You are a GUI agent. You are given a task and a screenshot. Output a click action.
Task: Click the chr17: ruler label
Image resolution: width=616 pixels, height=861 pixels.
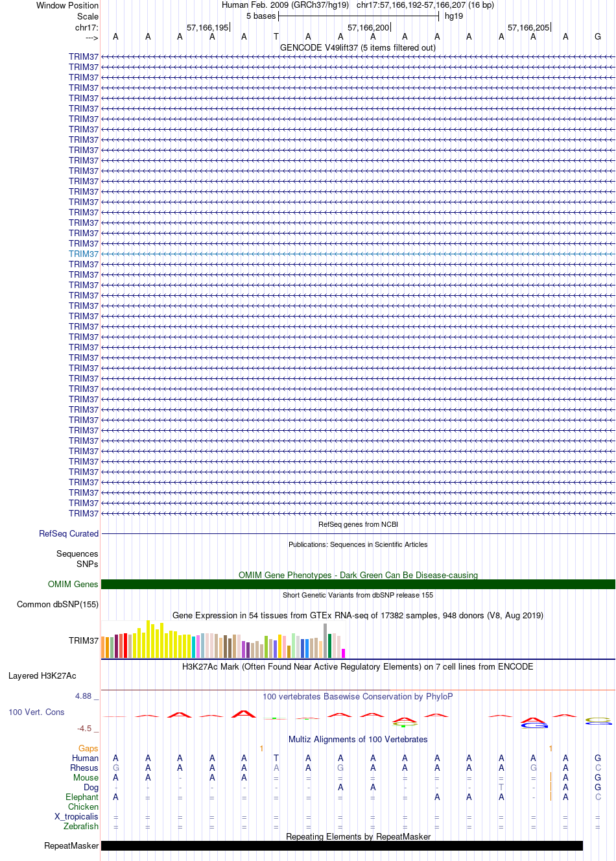[x=87, y=27]
